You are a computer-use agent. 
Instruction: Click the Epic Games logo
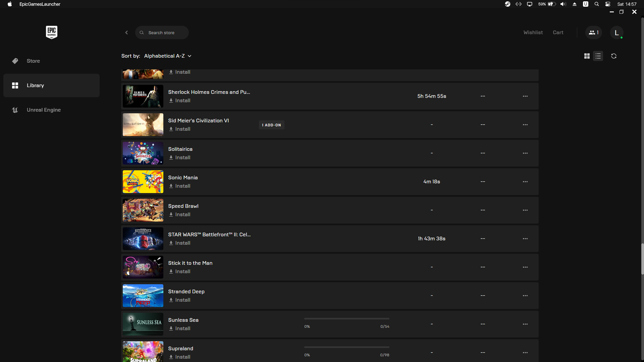(x=51, y=32)
